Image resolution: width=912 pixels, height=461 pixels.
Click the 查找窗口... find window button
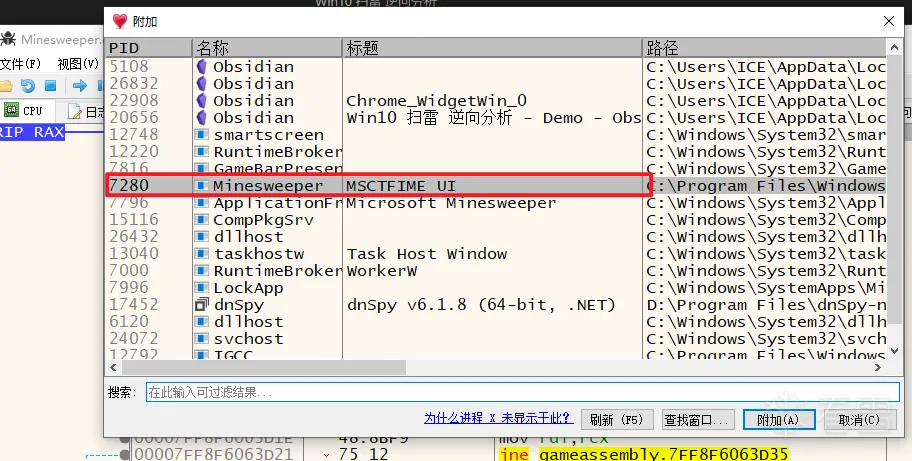pyautogui.click(x=697, y=420)
